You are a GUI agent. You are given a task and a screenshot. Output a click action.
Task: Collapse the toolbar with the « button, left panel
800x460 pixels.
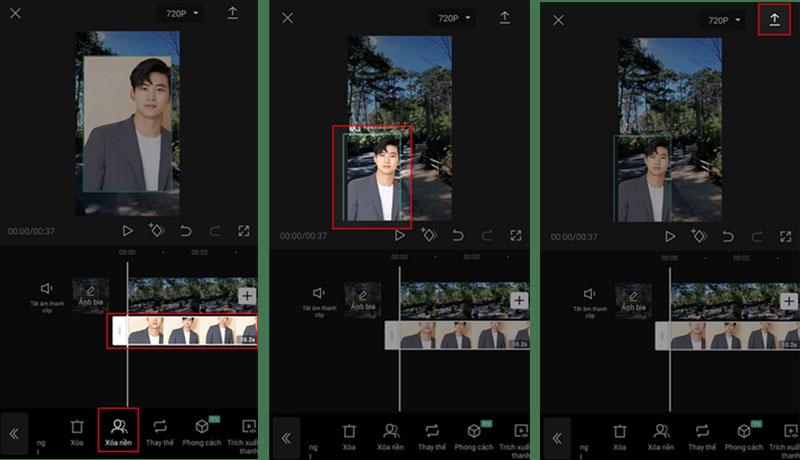pos(15,434)
